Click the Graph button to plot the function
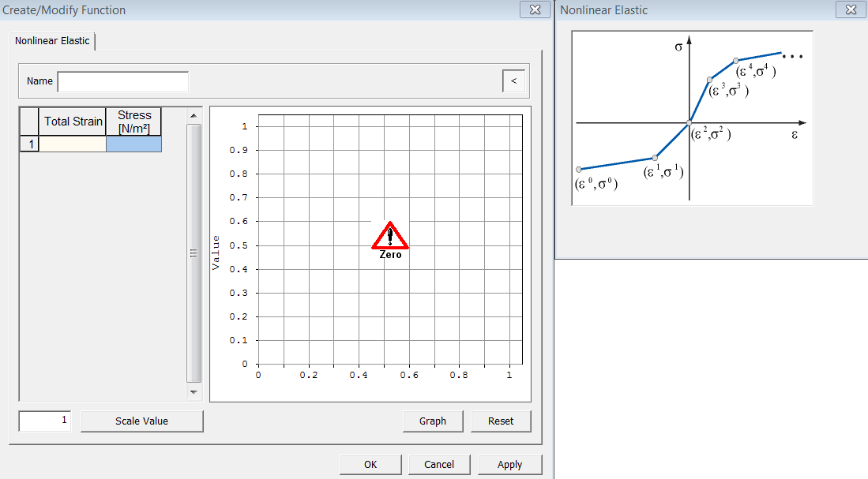The width and height of the screenshot is (868, 479). click(x=433, y=421)
